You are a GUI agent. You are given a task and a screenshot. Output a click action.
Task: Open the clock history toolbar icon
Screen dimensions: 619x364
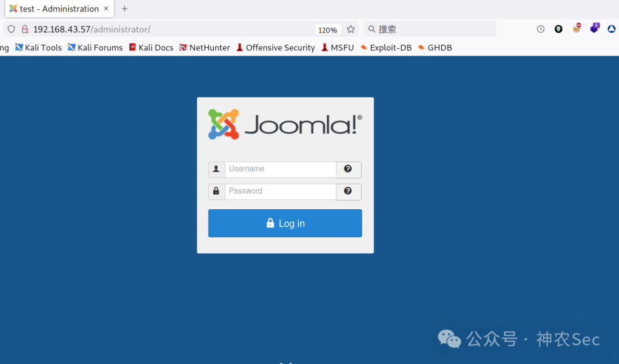pyautogui.click(x=540, y=29)
